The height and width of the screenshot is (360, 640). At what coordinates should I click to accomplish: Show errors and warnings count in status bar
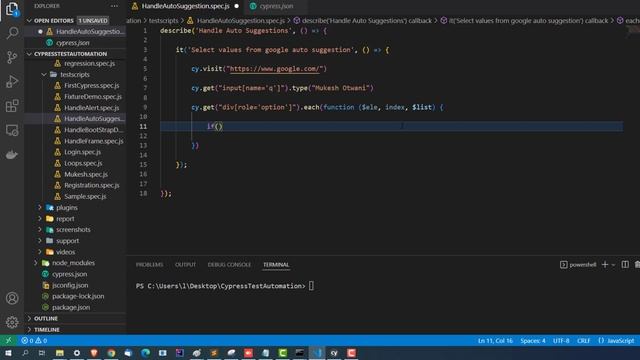tap(34, 340)
